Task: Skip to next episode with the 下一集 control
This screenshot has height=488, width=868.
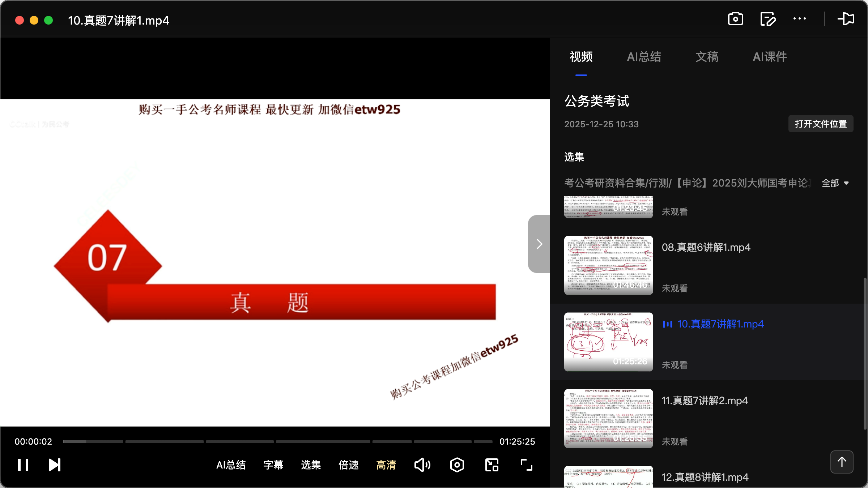Action: click(54, 465)
